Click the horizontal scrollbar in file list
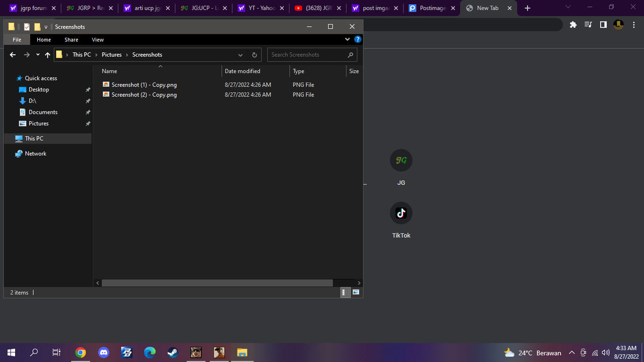This screenshot has height=362, width=644. [217, 283]
